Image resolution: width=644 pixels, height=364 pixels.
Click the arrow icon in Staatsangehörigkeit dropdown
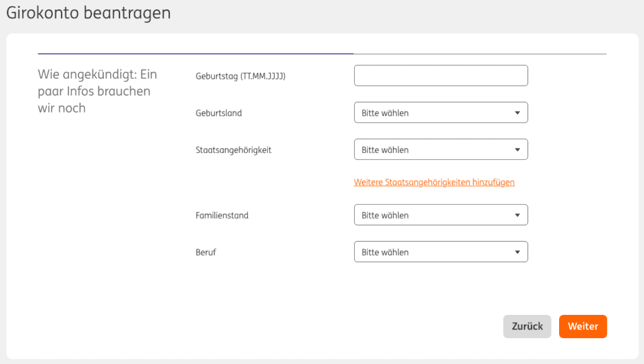click(x=517, y=150)
